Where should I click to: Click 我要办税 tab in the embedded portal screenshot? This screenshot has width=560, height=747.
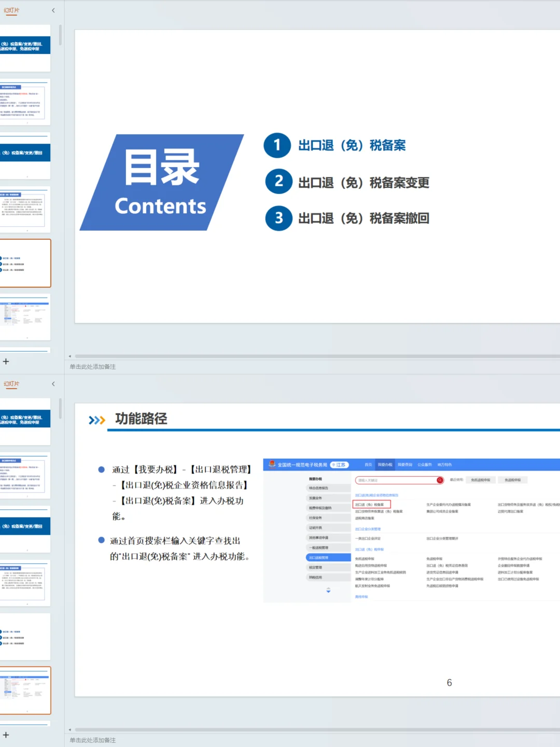pyautogui.click(x=385, y=465)
